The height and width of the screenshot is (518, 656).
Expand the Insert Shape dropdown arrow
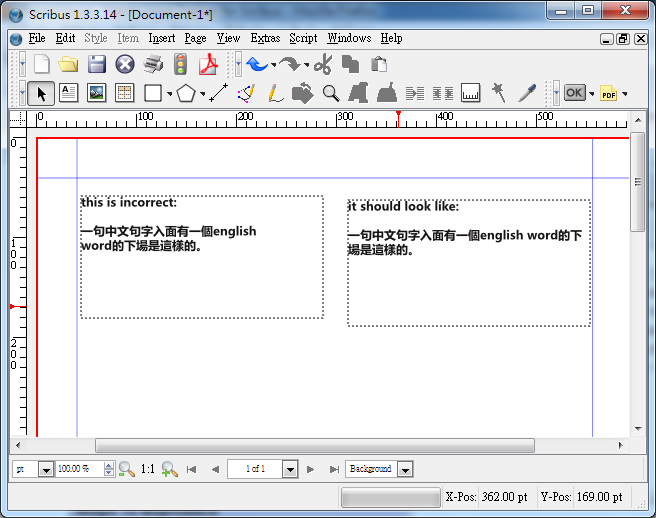(x=170, y=94)
